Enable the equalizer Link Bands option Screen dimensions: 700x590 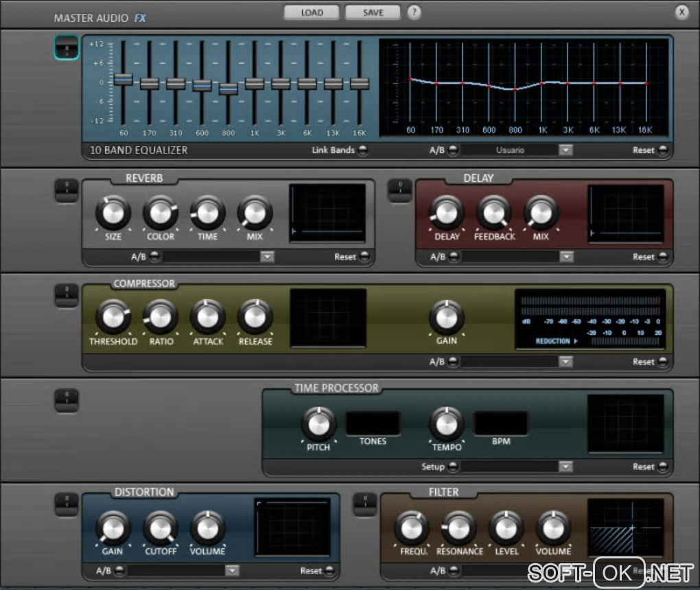pos(364,150)
